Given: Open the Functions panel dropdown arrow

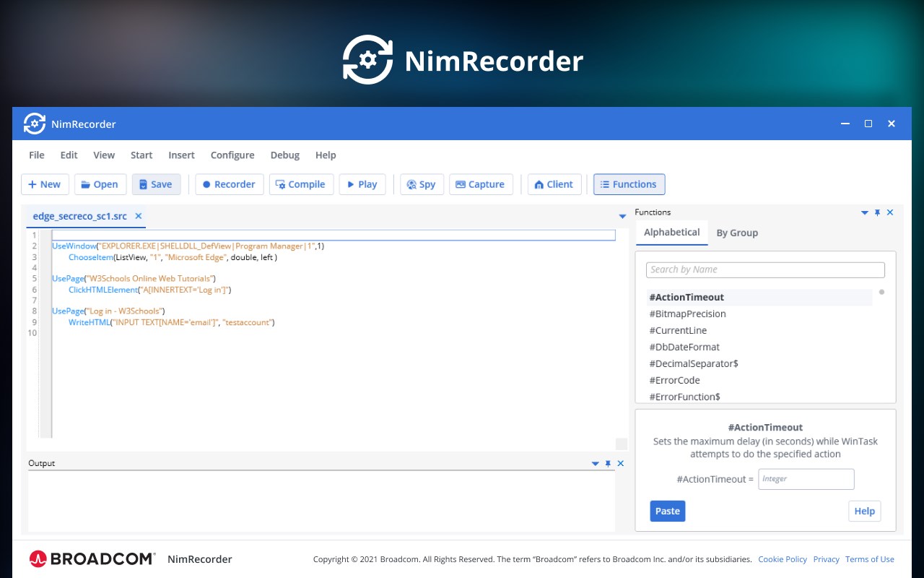Looking at the screenshot, I should coord(865,212).
